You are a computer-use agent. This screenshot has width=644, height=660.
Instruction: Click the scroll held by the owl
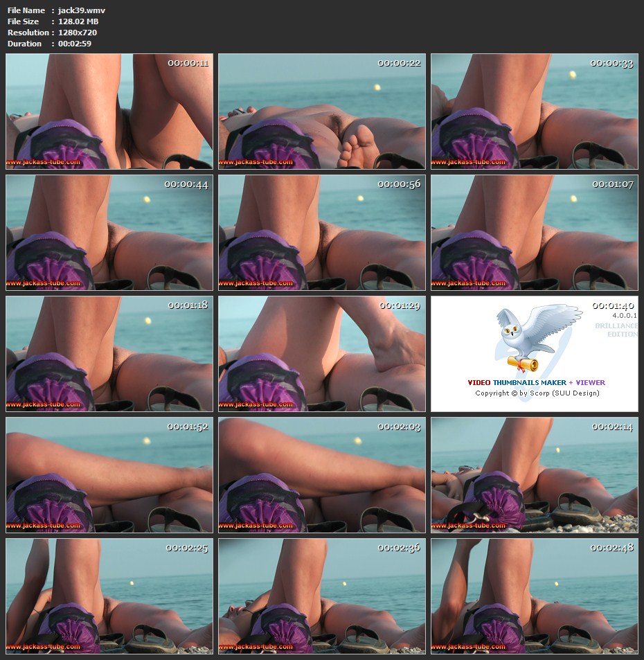[x=523, y=362]
